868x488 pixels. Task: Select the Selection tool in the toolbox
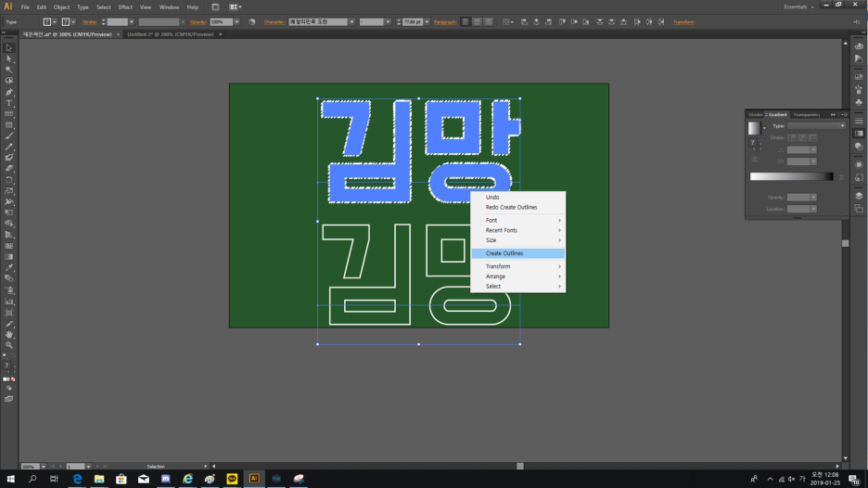tap(9, 47)
